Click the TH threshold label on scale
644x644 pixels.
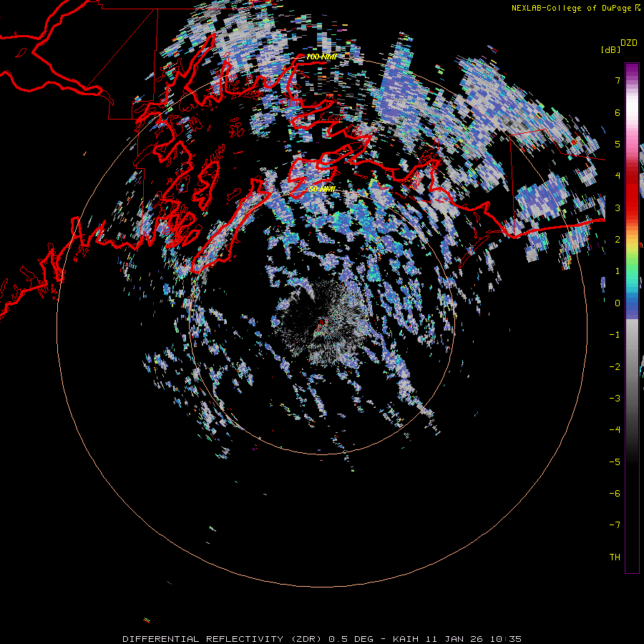tap(615, 557)
